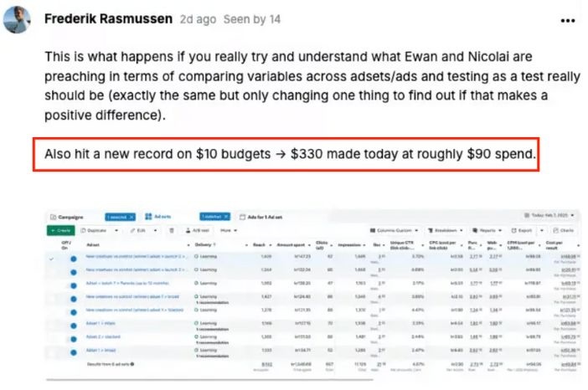
Task: Toggle the first ad set on/off switch
Action: [73, 258]
